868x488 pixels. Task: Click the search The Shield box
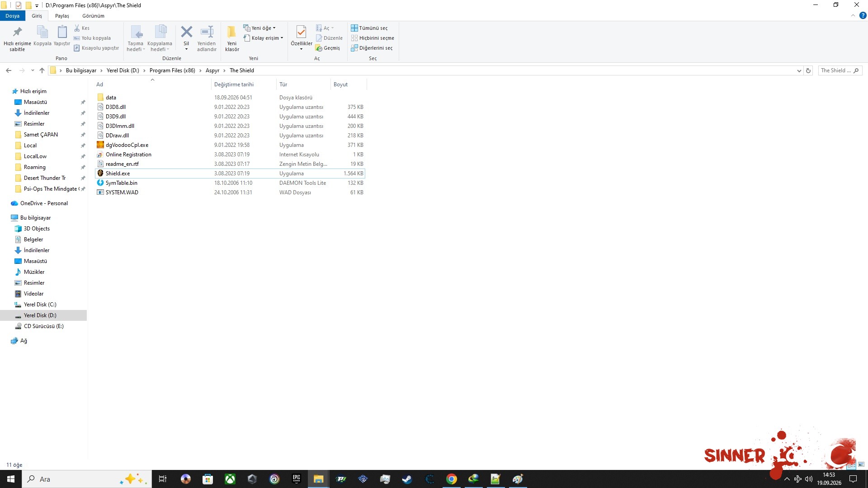(840, 70)
